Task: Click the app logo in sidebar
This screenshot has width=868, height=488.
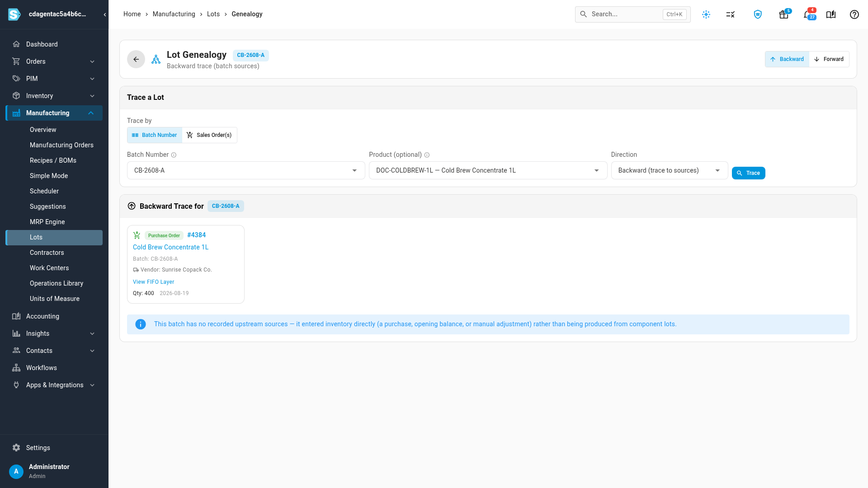Action: point(14,14)
